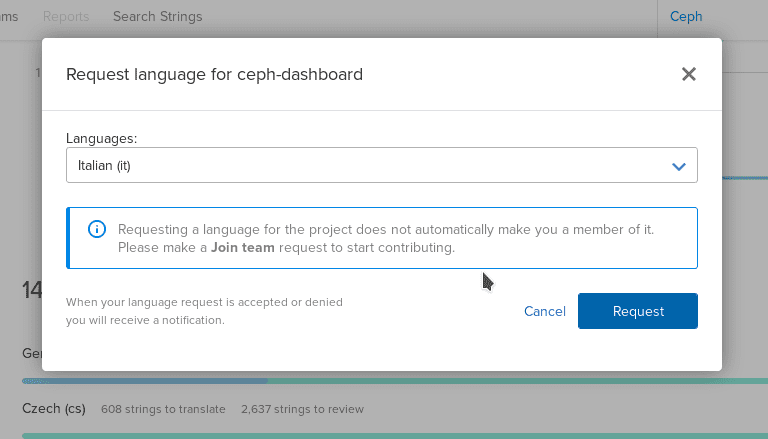Click the partially hidden tab left of Reports
This screenshot has height=439, width=768.
tap(10, 16)
